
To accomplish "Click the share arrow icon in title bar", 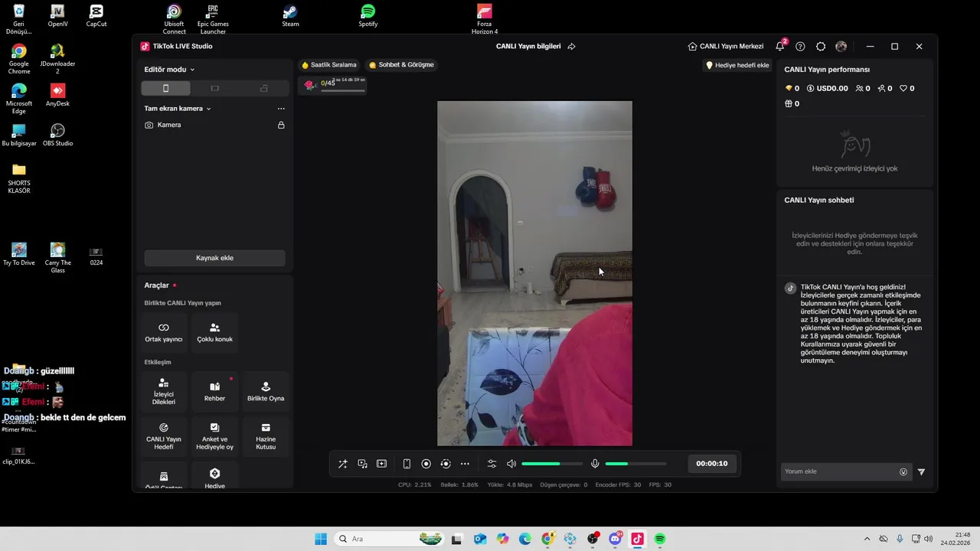I will tap(571, 47).
